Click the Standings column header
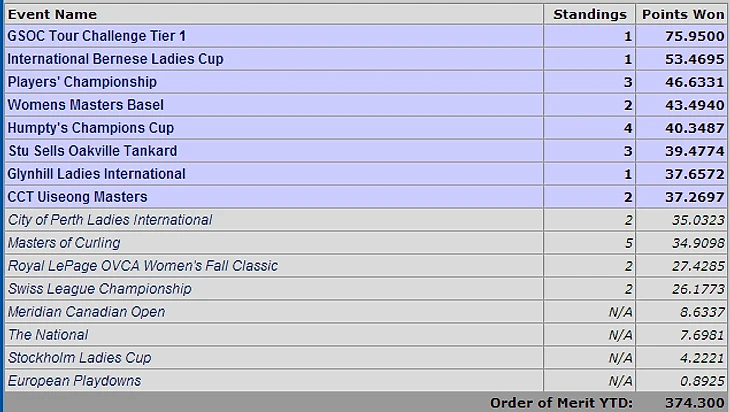 (x=590, y=14)
